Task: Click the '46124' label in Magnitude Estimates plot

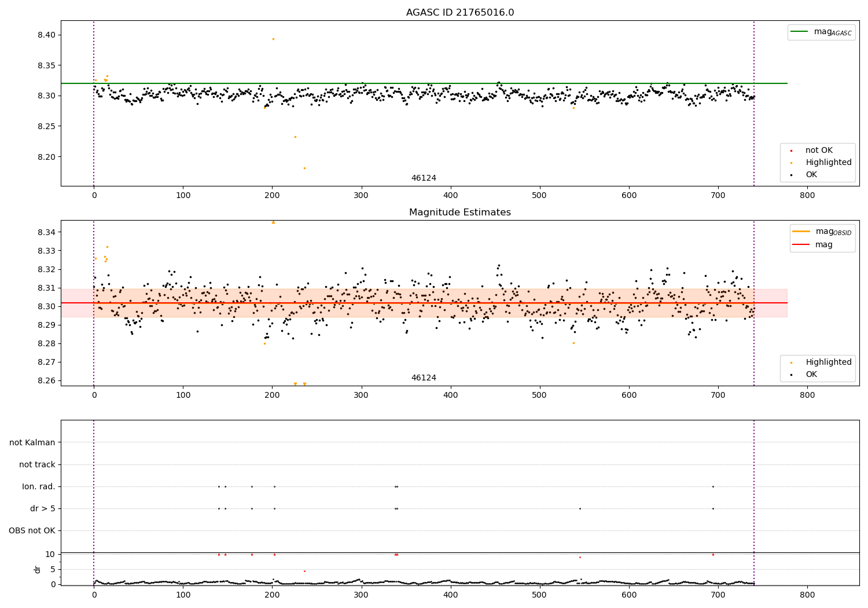Action: (424, 378)
